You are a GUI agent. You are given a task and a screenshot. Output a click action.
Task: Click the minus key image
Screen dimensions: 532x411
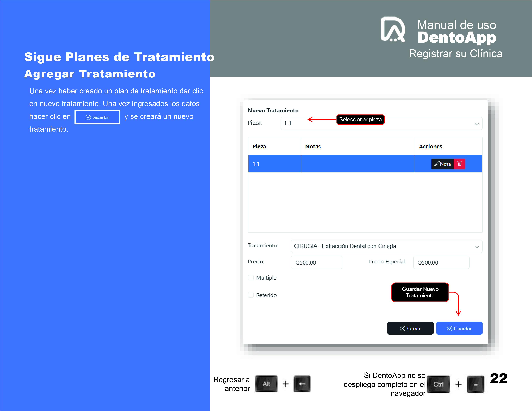coord(475,384)
